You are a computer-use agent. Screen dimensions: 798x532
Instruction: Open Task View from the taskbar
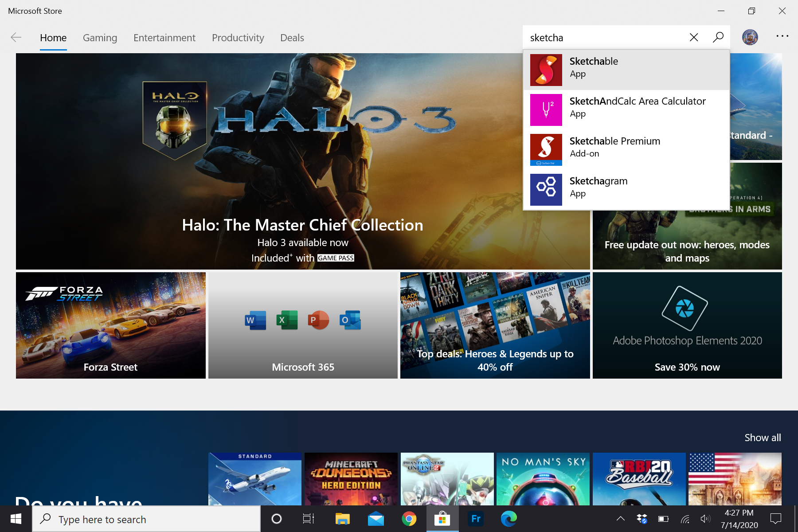[x=309, y=519]
